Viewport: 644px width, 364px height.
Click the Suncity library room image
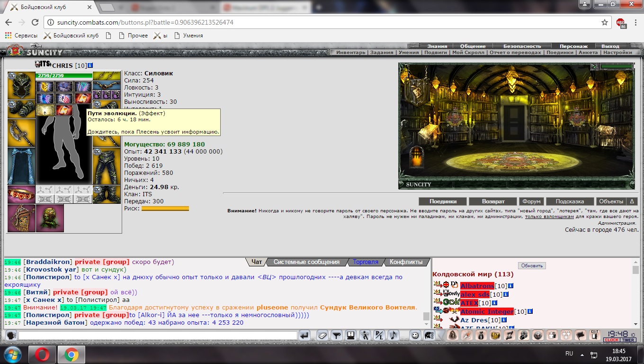517,126
